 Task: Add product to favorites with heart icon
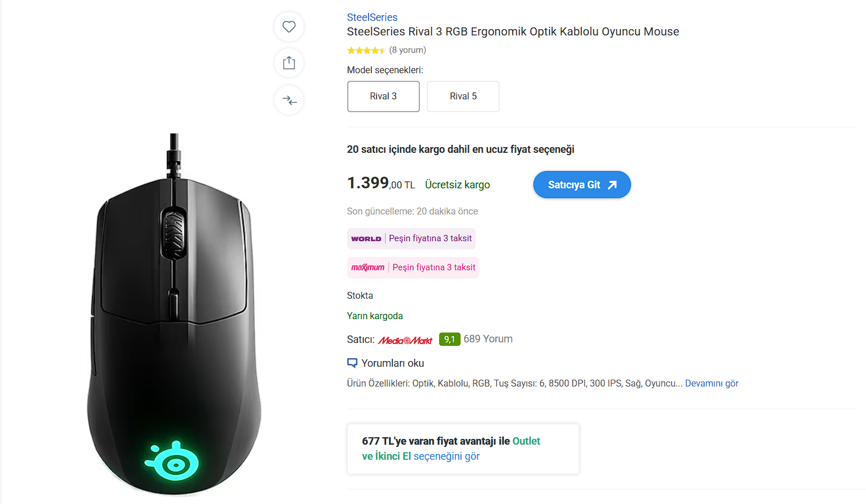point(289,27)
